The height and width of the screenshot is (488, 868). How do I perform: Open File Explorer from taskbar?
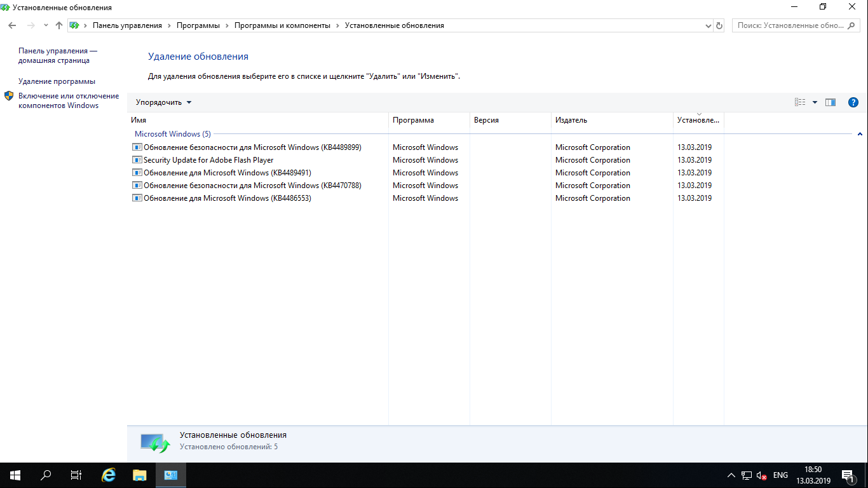(140, 475)
